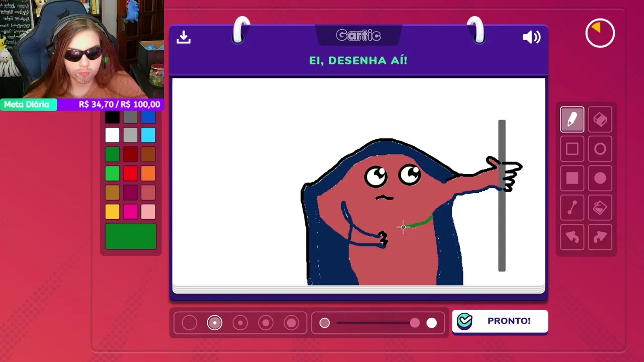Pick the dark green color swatch
Viewport: 644px width, 362px height.
coord(112,154)
